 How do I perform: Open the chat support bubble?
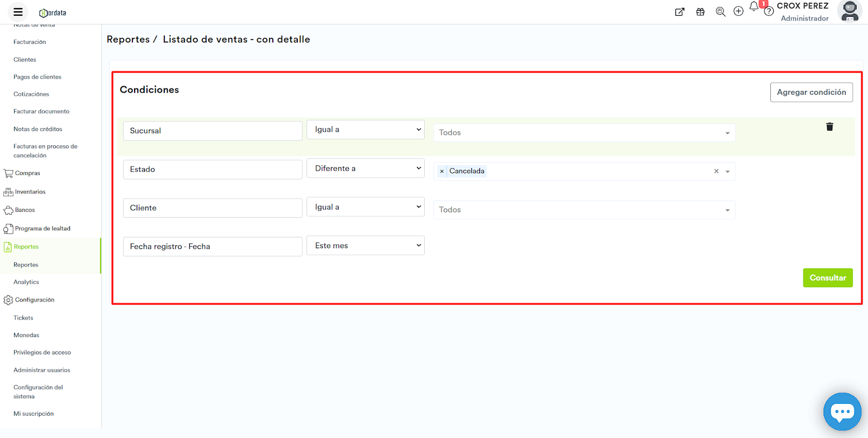tap(842, 412)
